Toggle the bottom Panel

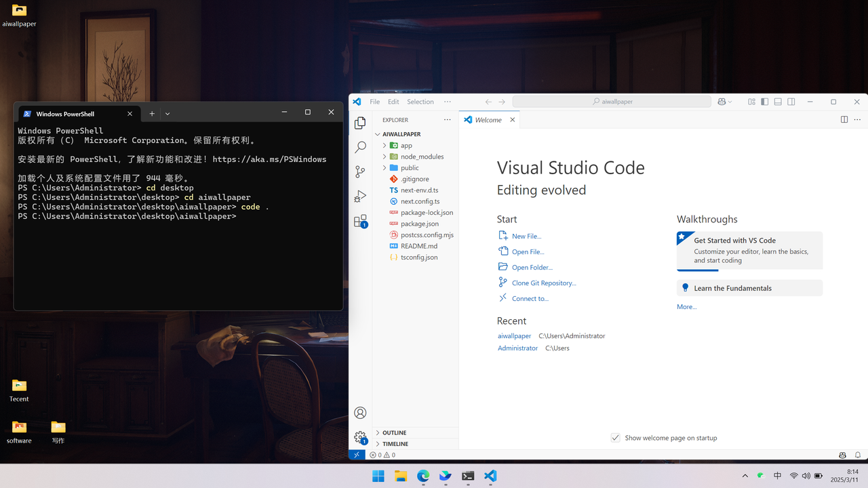778,102
